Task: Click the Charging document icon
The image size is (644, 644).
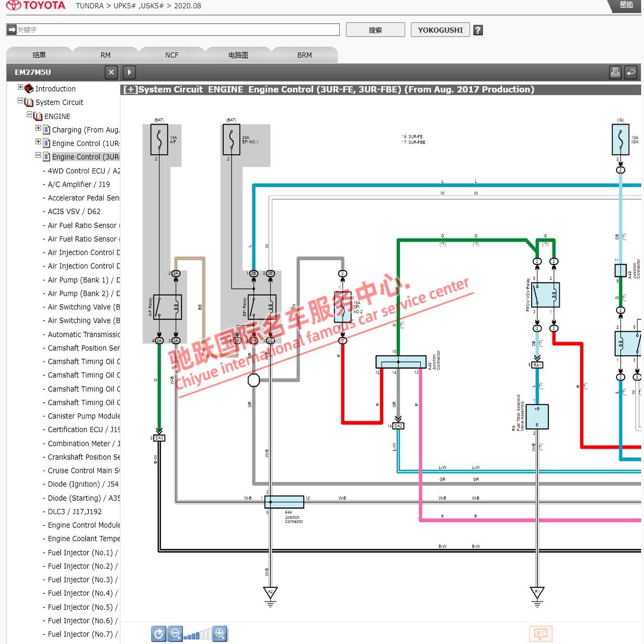Action: pos(46,130)
